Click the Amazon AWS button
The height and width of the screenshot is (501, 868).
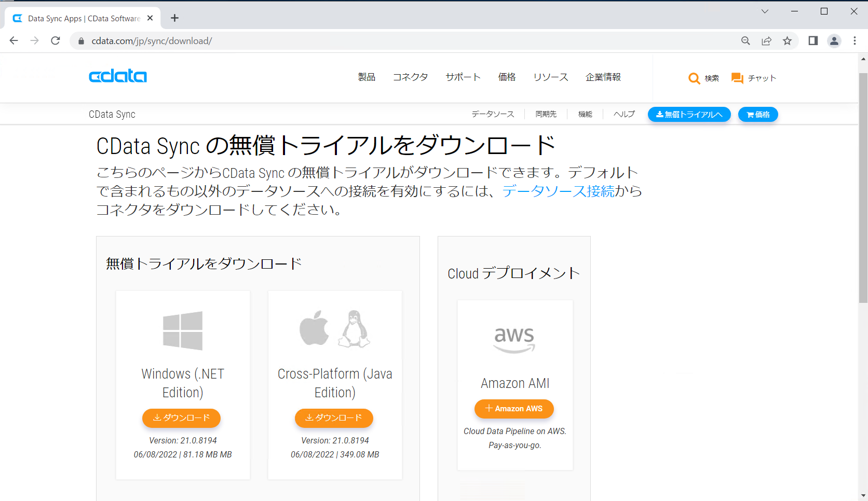(514, 409)
